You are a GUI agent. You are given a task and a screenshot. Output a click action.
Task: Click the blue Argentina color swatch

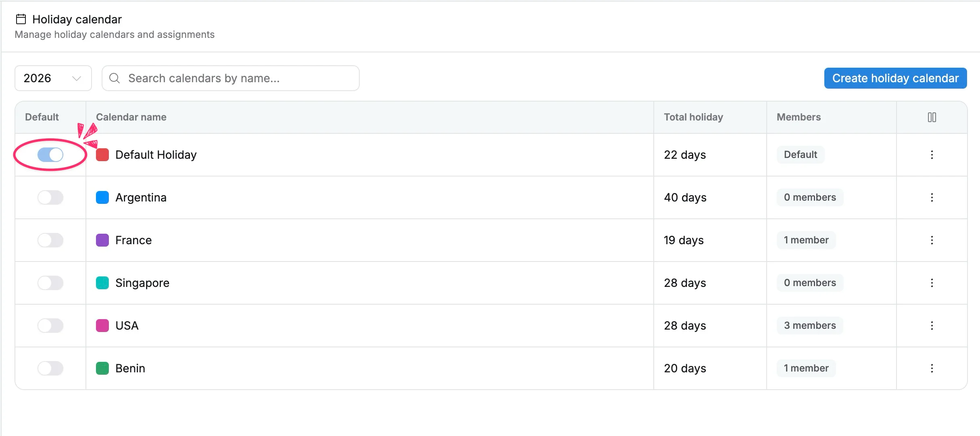click(x=102, y=197)
